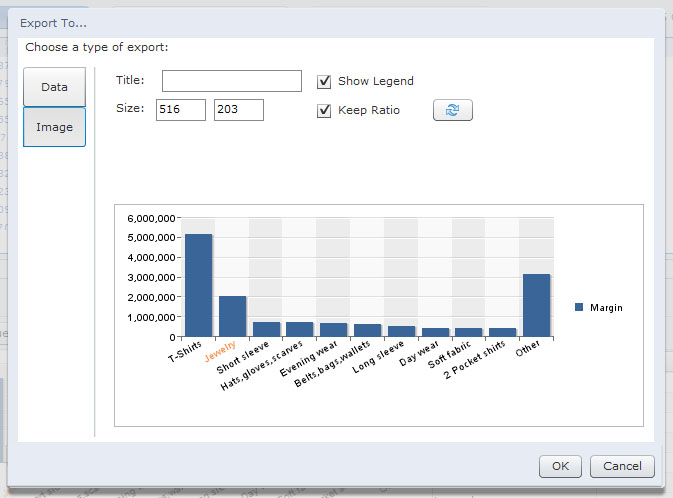Click the Other bar in chart
The width and height of the screenshot is (673, 498).
[x=536, y=305]
